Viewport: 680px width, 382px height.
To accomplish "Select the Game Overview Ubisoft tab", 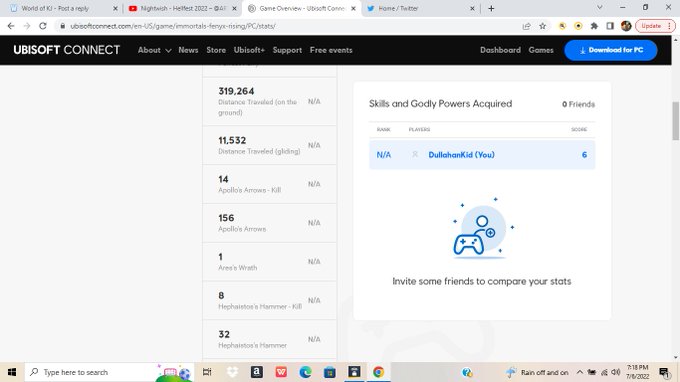I will coord(302,8).
